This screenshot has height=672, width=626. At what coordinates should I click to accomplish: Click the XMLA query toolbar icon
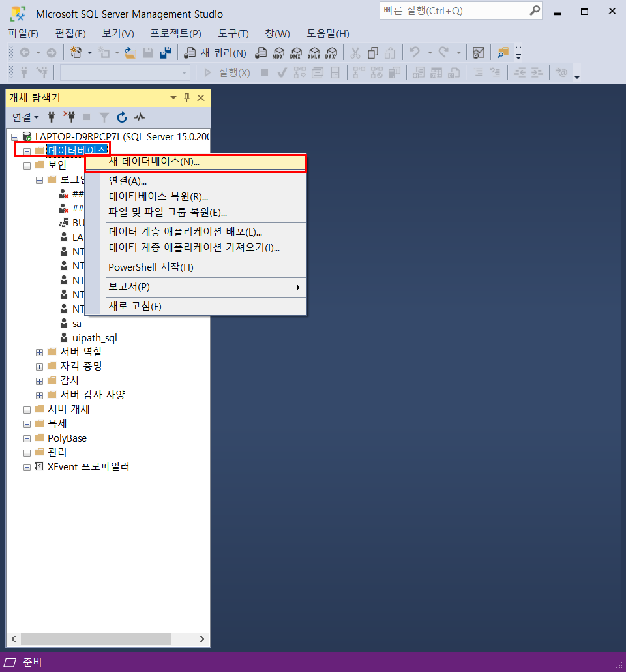(314, 53)
